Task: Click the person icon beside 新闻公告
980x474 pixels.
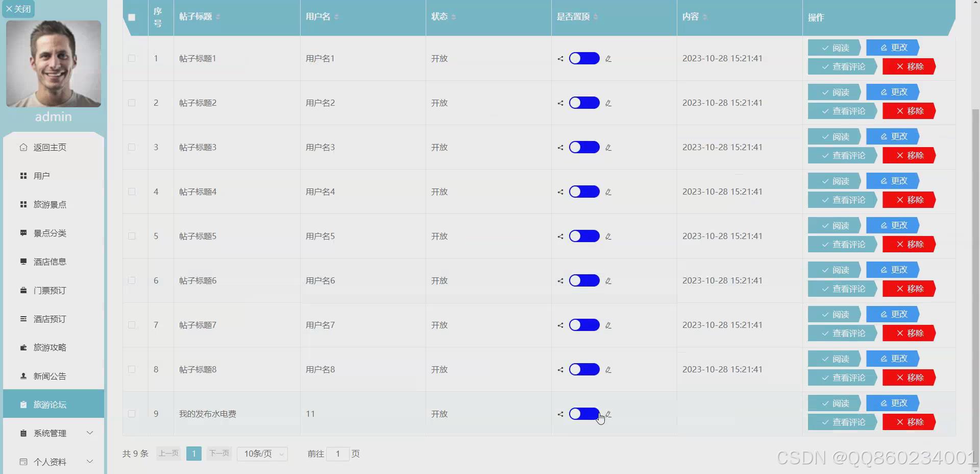Action: click(x=23, y=376)
